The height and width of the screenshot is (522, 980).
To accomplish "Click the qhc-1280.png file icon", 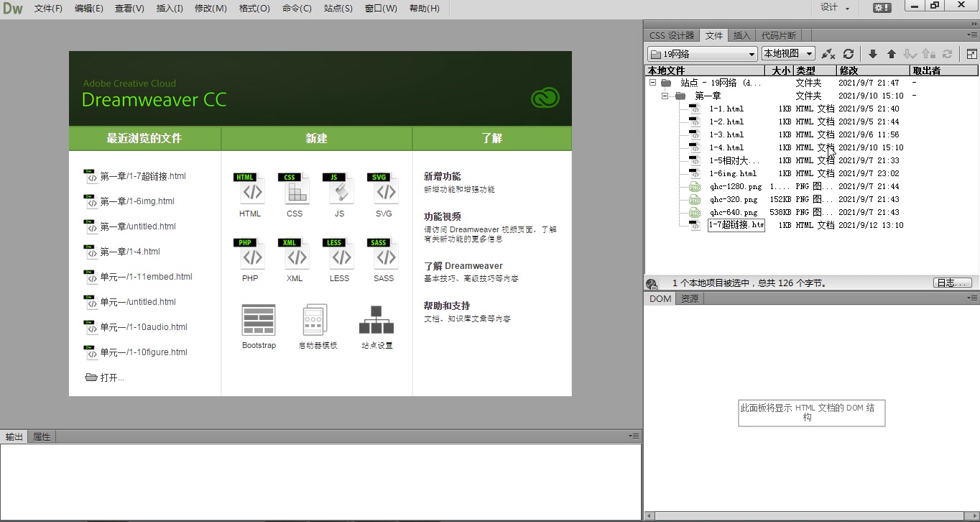I will 695,186.
